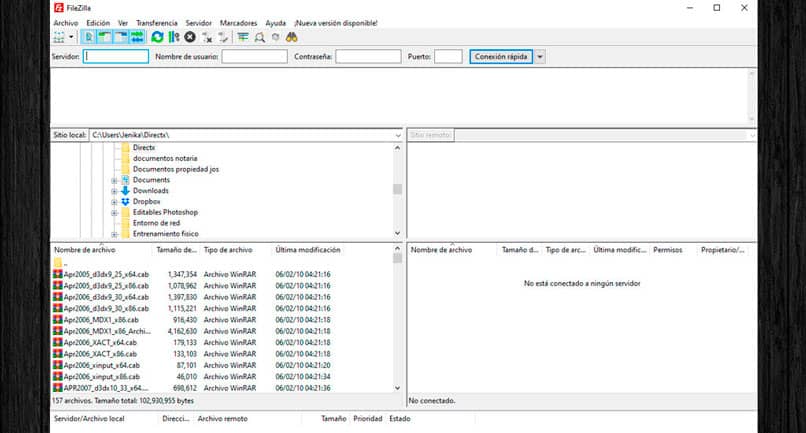The height and width of the screenshot is (433, 806).
Task: Sort remote list by Propietario column
Action: 723,250
